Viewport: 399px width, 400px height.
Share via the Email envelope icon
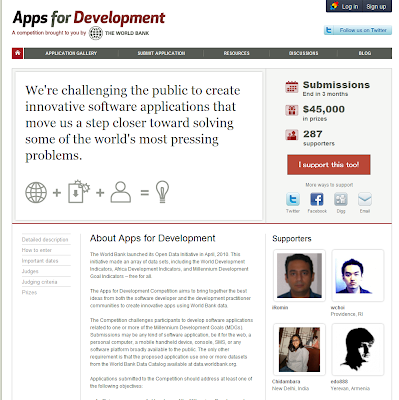point(365,199)
